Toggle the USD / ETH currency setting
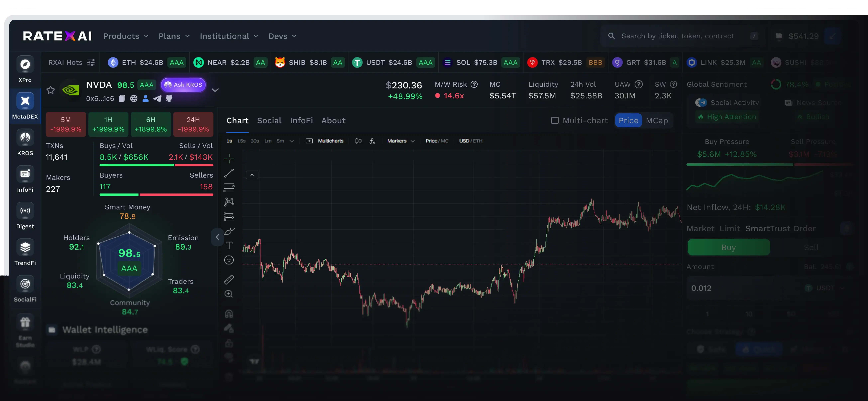 [x=470, y=141]
